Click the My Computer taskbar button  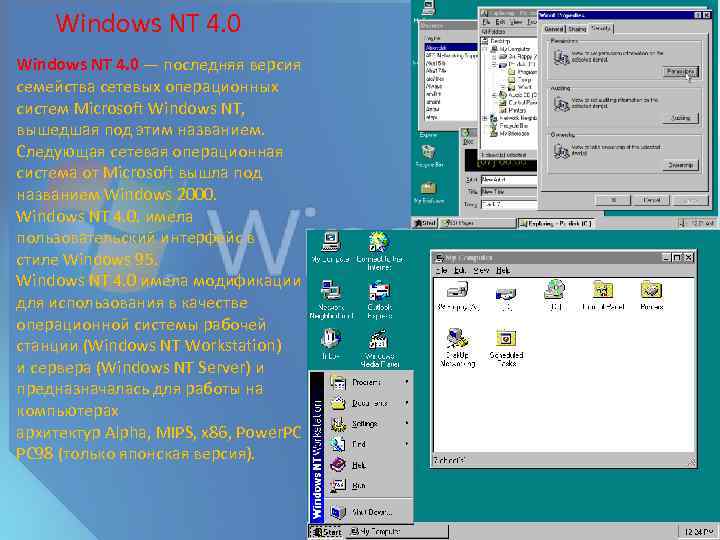(x=397, y=532)
